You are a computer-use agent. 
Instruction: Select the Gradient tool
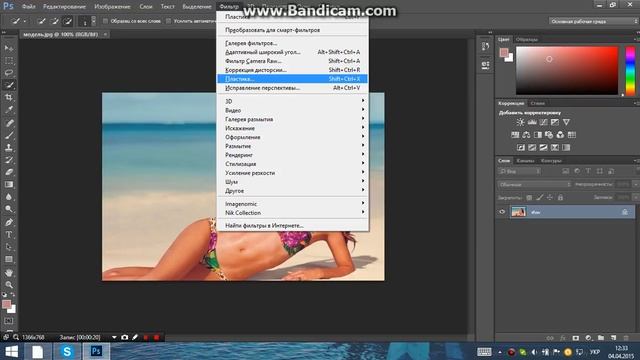9,184
